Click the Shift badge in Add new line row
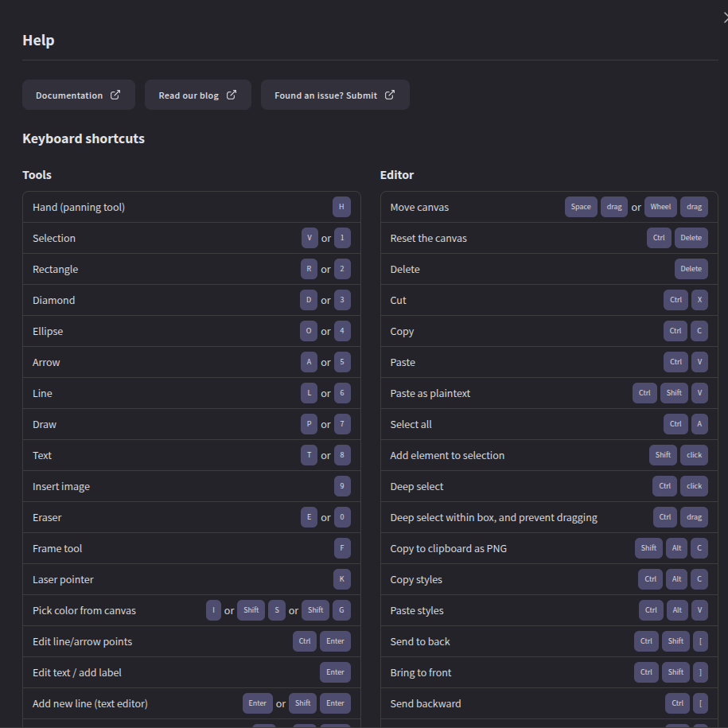 (x=302, y=703)
